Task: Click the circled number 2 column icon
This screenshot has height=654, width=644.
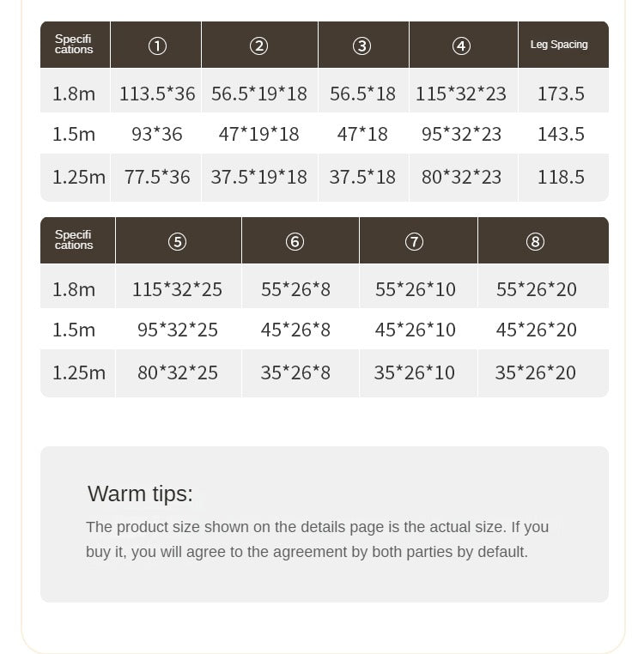Action: click(x=259, y=46)
